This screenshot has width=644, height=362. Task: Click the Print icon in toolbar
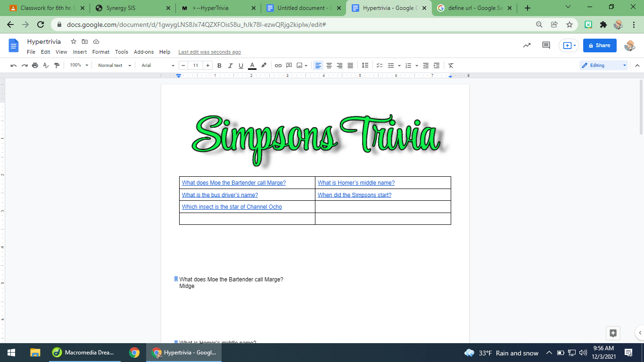tap(35, 66)
